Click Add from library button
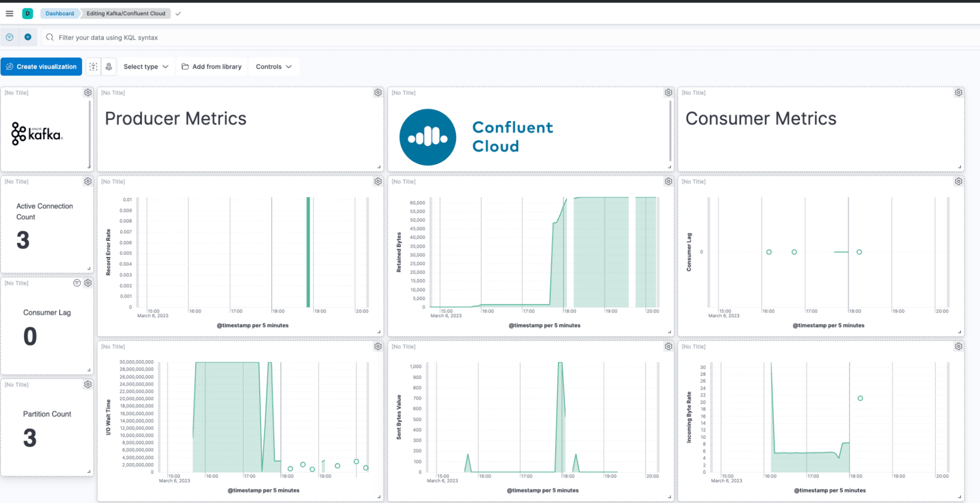The width and height of the screenshot is (980, 503). (212, 67)
